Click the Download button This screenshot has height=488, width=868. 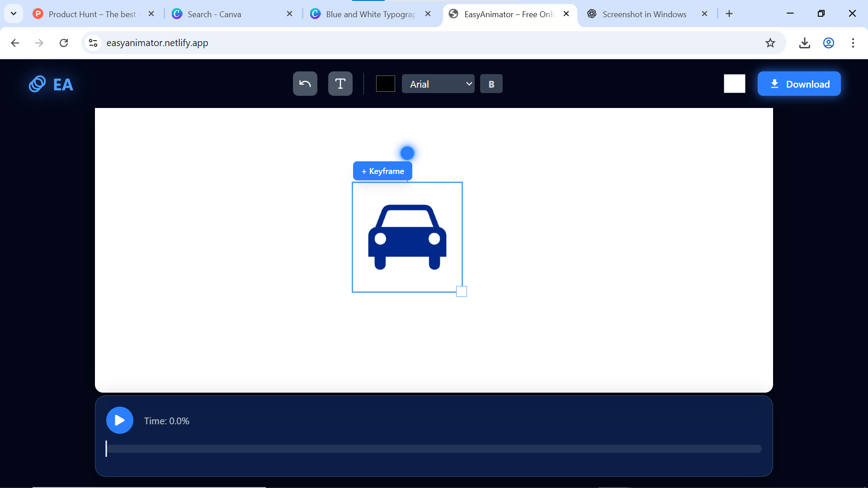(x=799, y=84)
